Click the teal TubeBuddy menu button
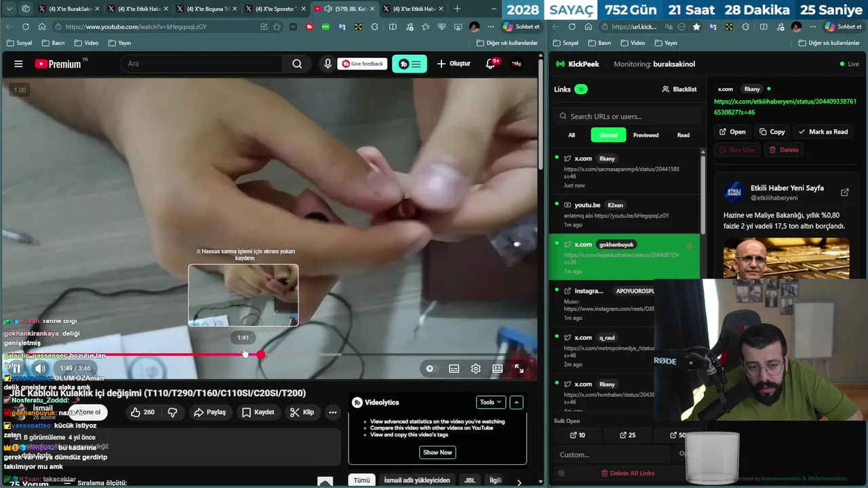 [x=410, y=64]
